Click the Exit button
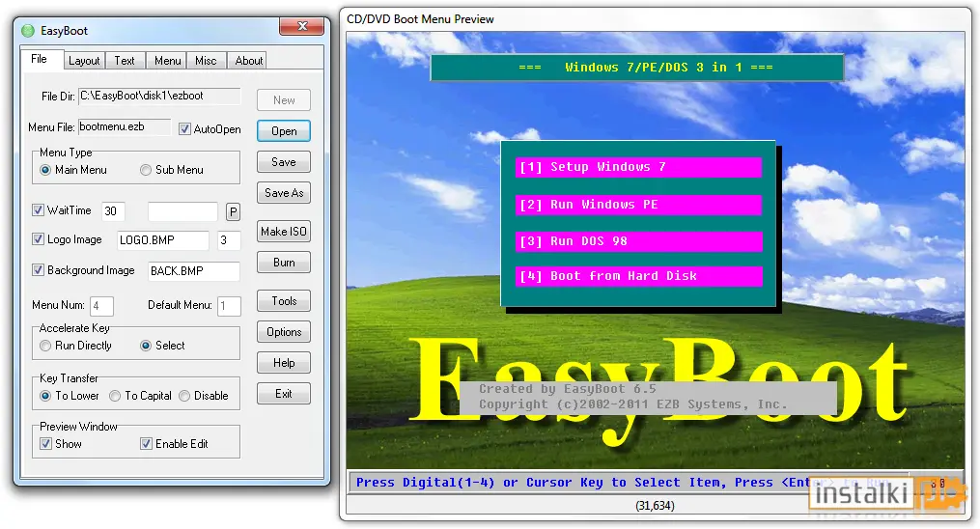Screen dimensions: 980x529 pos(284,394)
